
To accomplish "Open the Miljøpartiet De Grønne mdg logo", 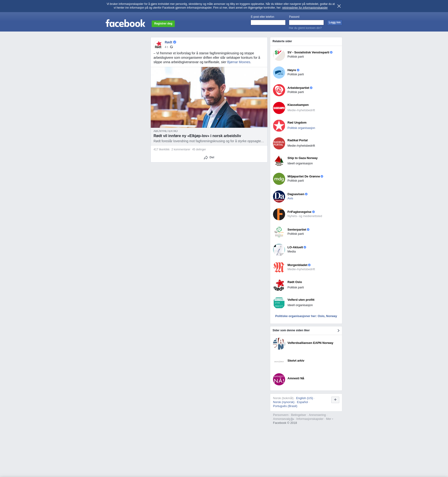I will tap(279, 179).
